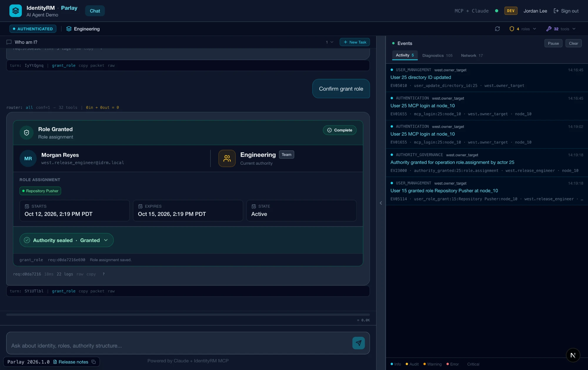
Task: Click the wrench icon next to 32 tools
Action: coord(549,29)
